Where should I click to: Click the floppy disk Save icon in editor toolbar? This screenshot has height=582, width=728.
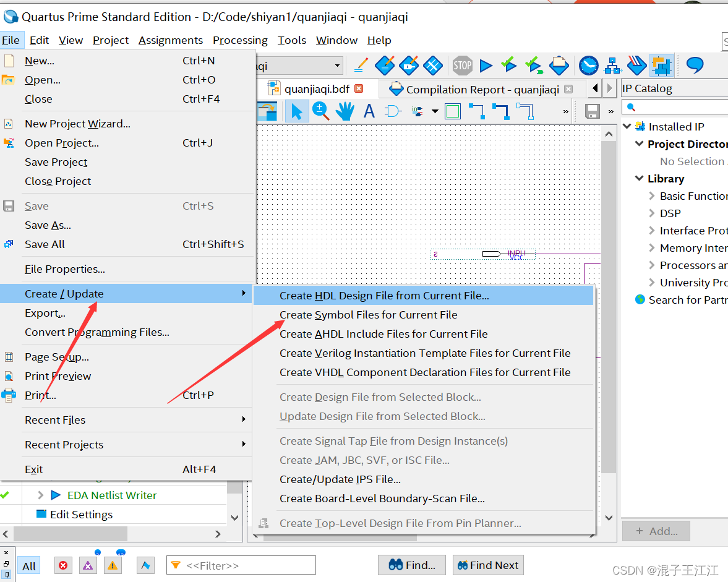592,111
